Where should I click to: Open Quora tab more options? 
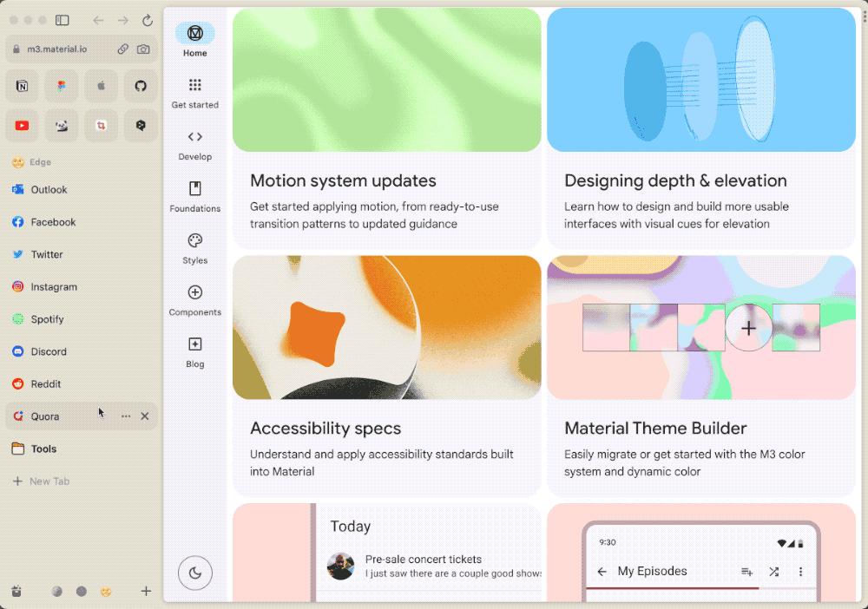tap(126, 416)
